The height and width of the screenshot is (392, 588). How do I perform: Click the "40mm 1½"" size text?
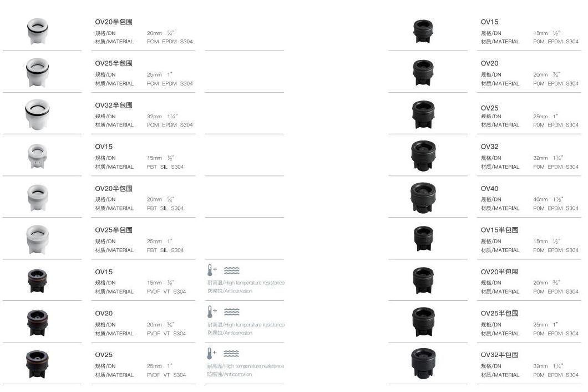548,199
